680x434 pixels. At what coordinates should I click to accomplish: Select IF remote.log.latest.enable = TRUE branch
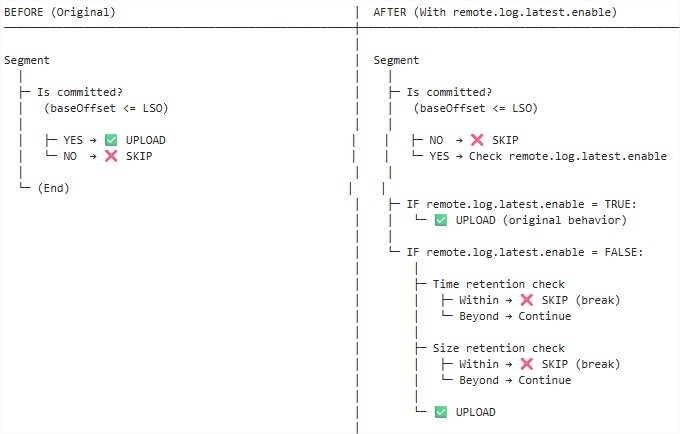point(521,204)
